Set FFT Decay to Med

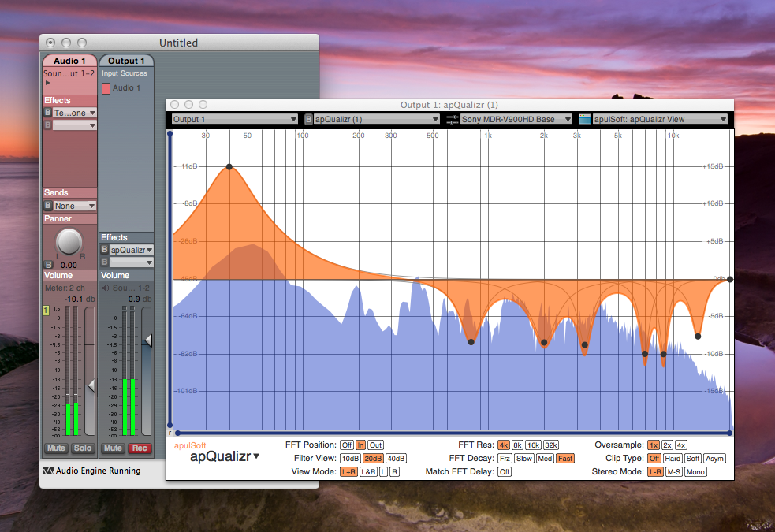(545, 459)
